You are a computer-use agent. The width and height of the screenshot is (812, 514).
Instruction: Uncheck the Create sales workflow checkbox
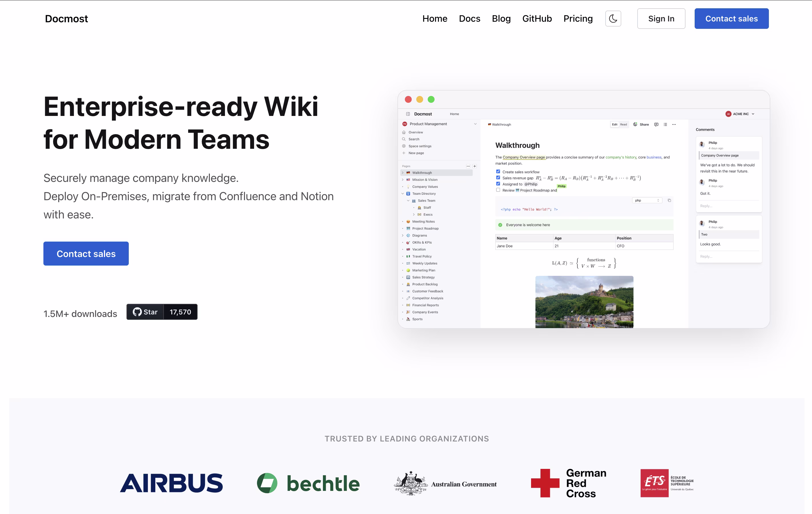498,172
